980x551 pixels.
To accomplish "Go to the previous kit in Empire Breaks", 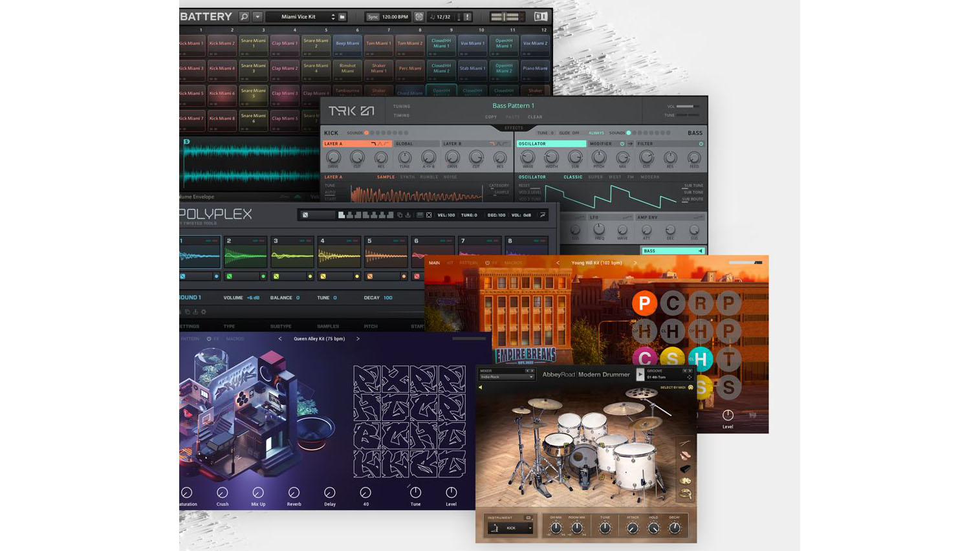I will point(558,263).
